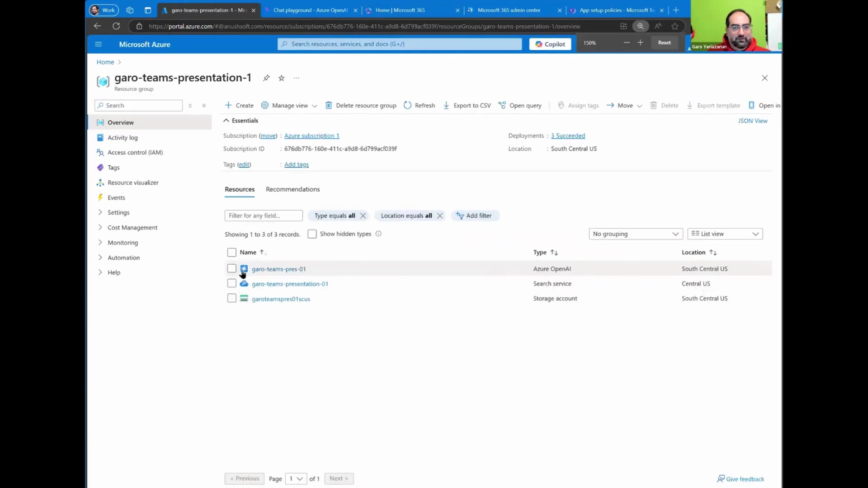Click Delete resource group

tap(361, 105)
